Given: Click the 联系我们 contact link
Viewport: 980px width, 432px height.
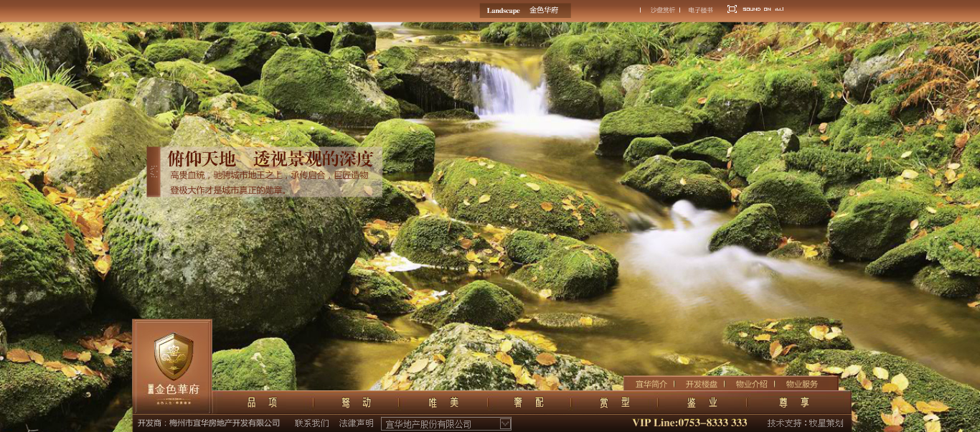Looking at the screenshot, I should click(311, 423).
